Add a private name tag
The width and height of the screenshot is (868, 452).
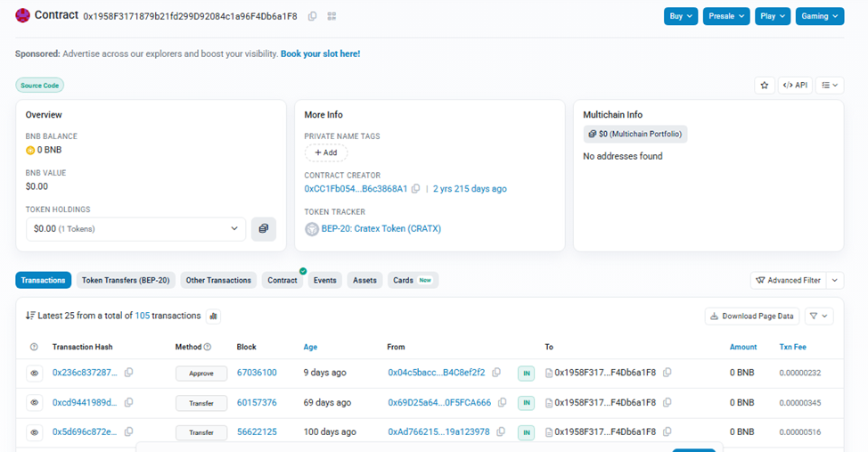[x=325, y=152]
